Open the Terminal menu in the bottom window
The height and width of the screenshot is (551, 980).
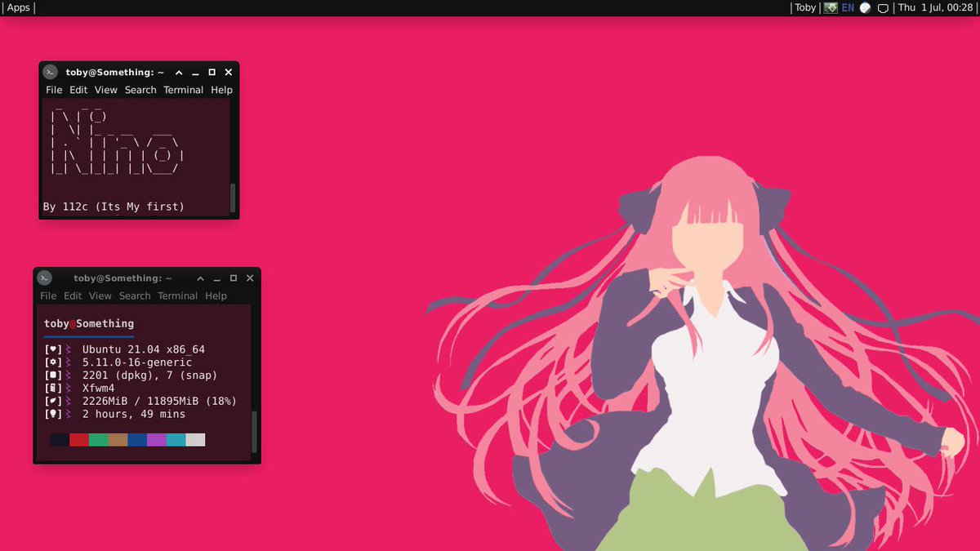(x=177, y=295)
